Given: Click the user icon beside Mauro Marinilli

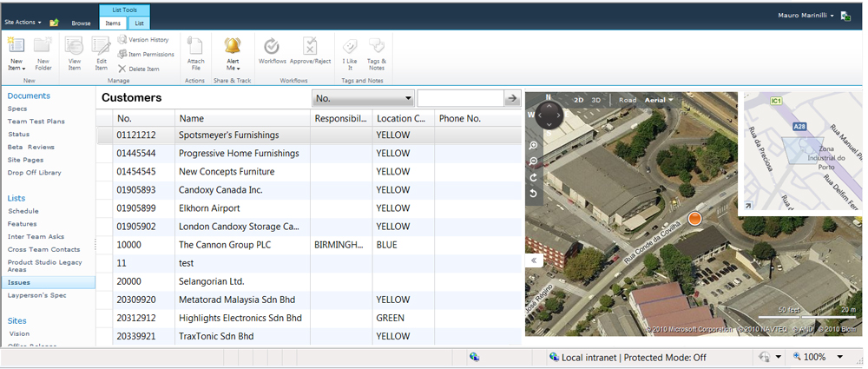Looking at the screenshot, I should pyautogui.click(x=845, y=16).
